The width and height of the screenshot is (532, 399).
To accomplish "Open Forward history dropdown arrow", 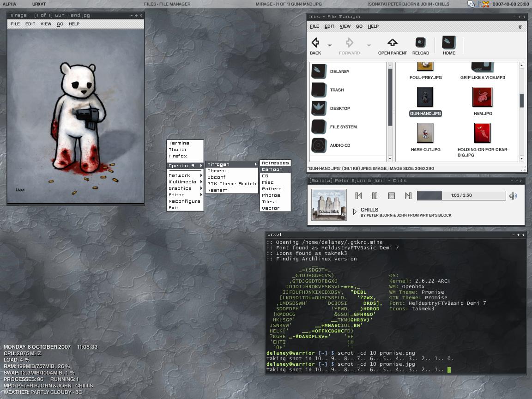I will click(369, 45).
